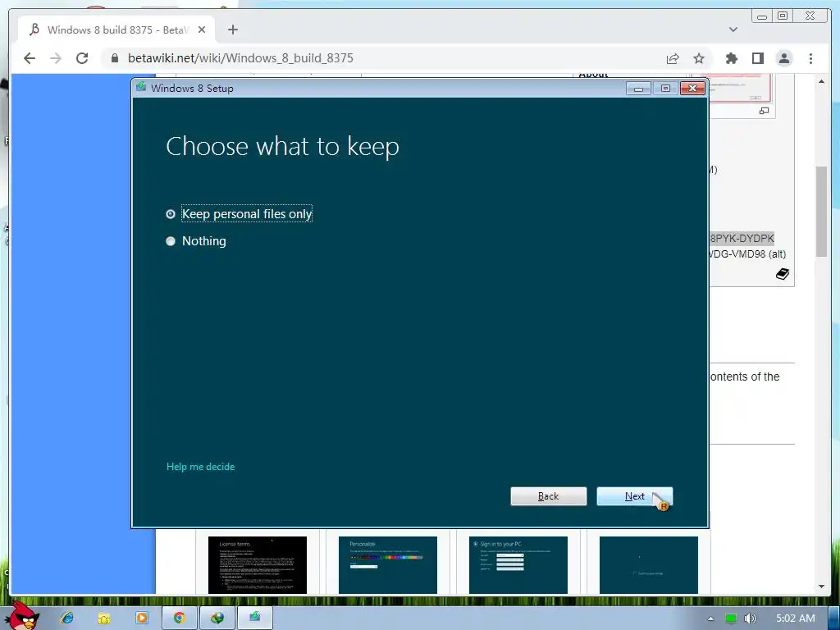The width and height of the screenshot is (840, 630).
Task: Open Chrome profile avatar
Action: coord(784,58)
